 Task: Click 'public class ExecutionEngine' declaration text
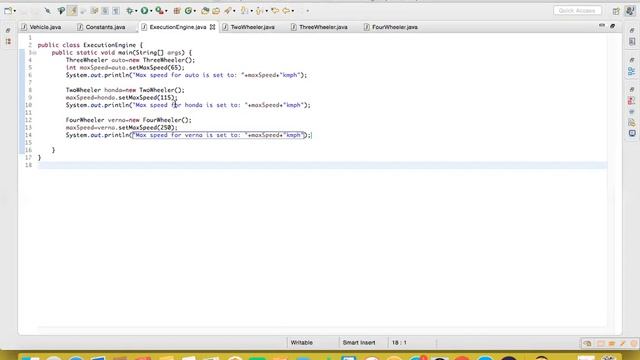[87, 45]
